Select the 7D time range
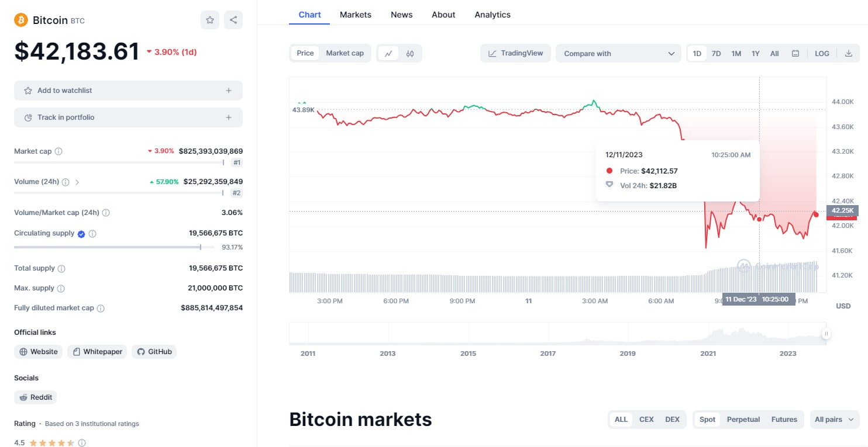This screenshot has height=447, width=868. (716, 53)
